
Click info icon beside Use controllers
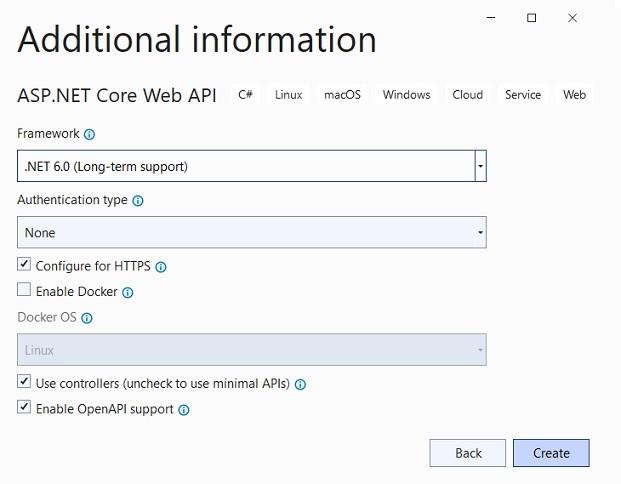pyautogui.click(x=300, y=384)
